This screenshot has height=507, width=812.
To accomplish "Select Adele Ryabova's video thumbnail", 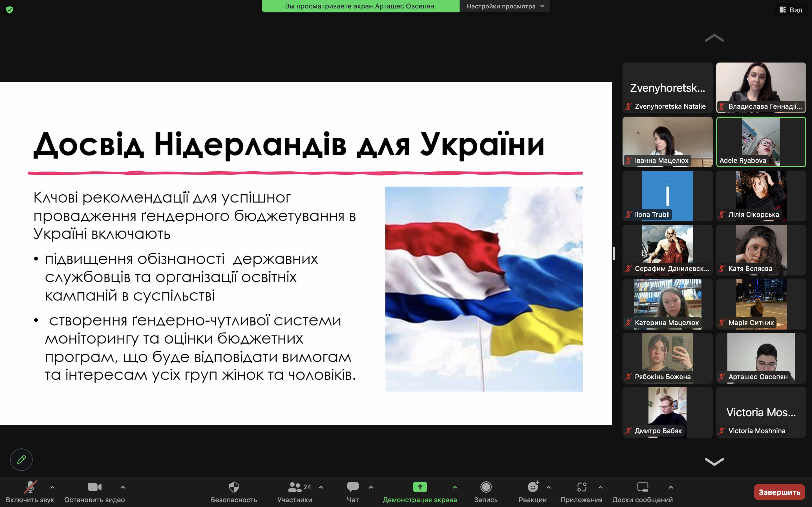I will coord(761,141).
